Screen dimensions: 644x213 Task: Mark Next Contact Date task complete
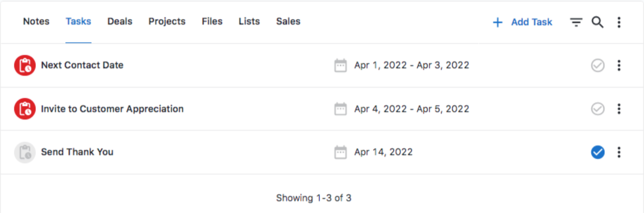point(598,65)
